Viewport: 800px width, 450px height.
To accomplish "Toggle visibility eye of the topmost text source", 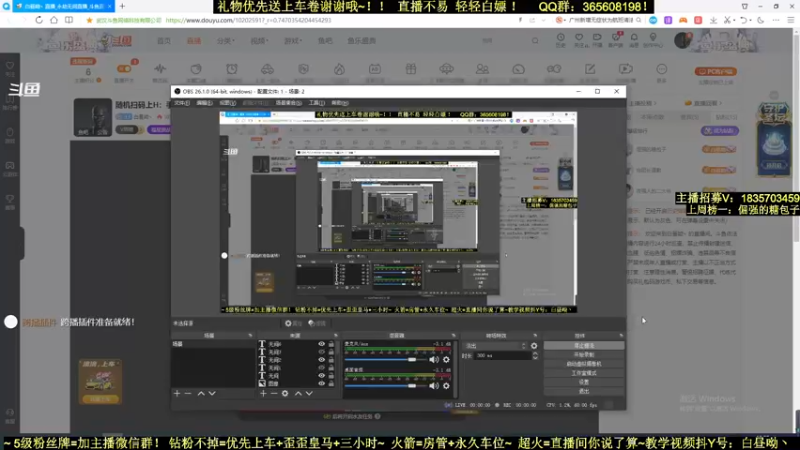I will pos(321,344).
